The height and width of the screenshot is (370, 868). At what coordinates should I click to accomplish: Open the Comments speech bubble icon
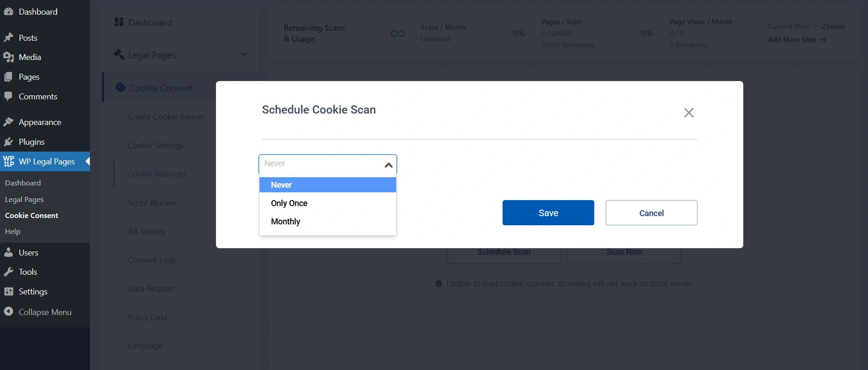coord(9,96)
